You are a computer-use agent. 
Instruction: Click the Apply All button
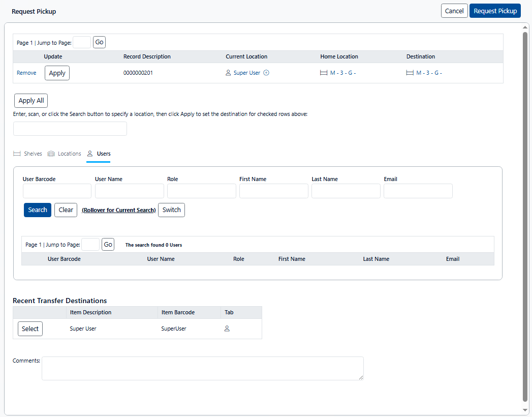(31, 101)
